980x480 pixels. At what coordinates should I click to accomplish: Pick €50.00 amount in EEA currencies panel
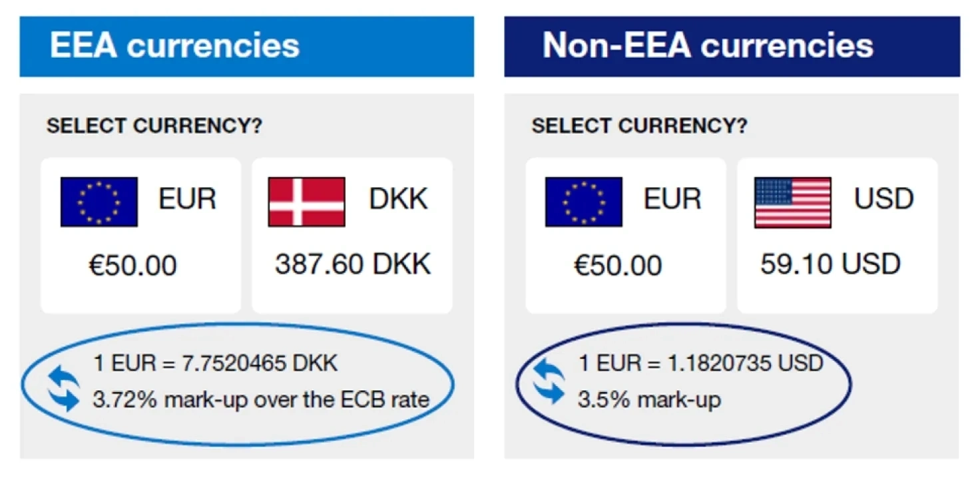tap(132, 266)
